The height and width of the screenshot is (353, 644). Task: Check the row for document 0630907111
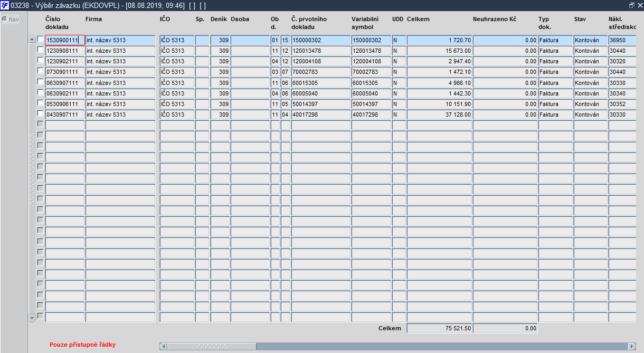(40, 82)
